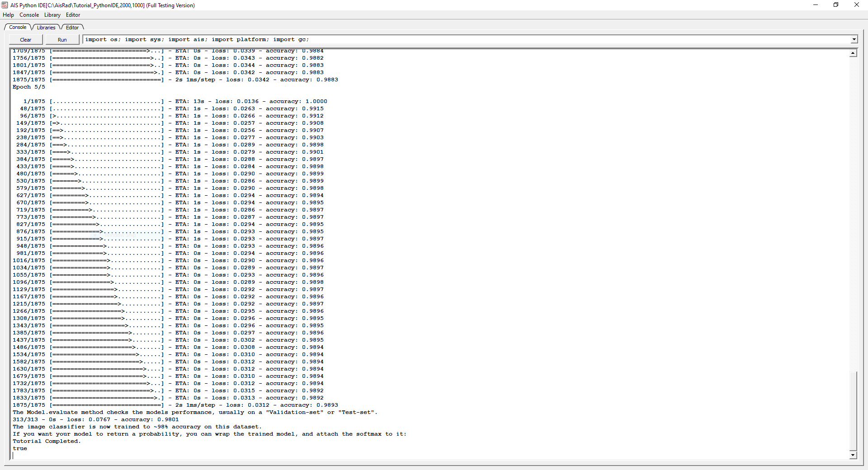Image resolution: width=868 pixels, height=470 pixels.
Task: Open the command history dropdown
Action: tap(854, 39)
